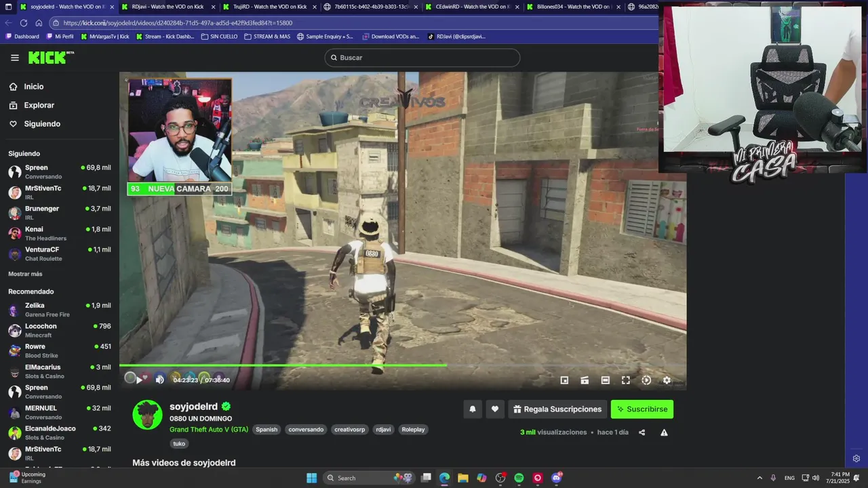Open the Mi Perfil bookmark
The height and width of the screenshot is (488, 868).
pos(60,37)
